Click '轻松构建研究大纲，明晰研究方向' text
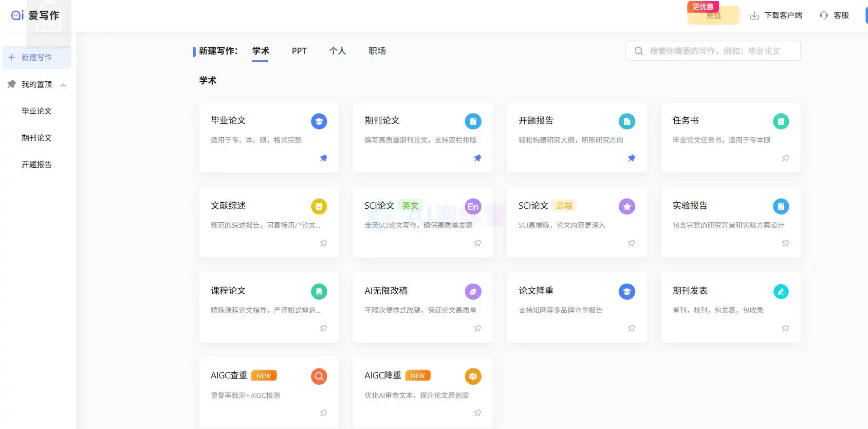This screenshot has height=429, width=868. click(571, 140)
